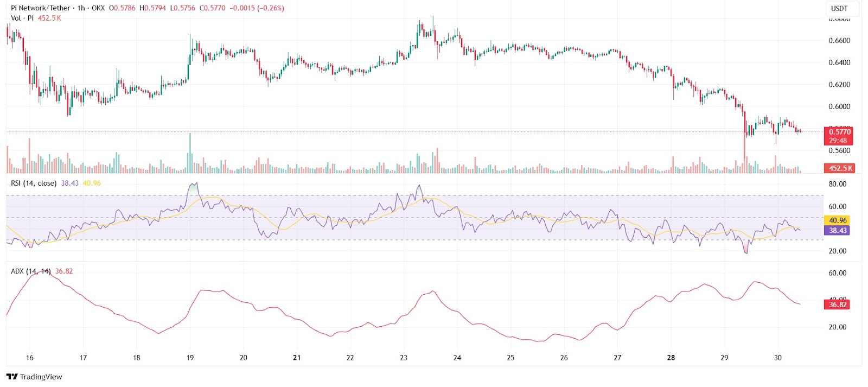Click the red 0.5770 current price label
Image resolution: width=868 pixels, height=387 pixels.
tap(839, 132)
